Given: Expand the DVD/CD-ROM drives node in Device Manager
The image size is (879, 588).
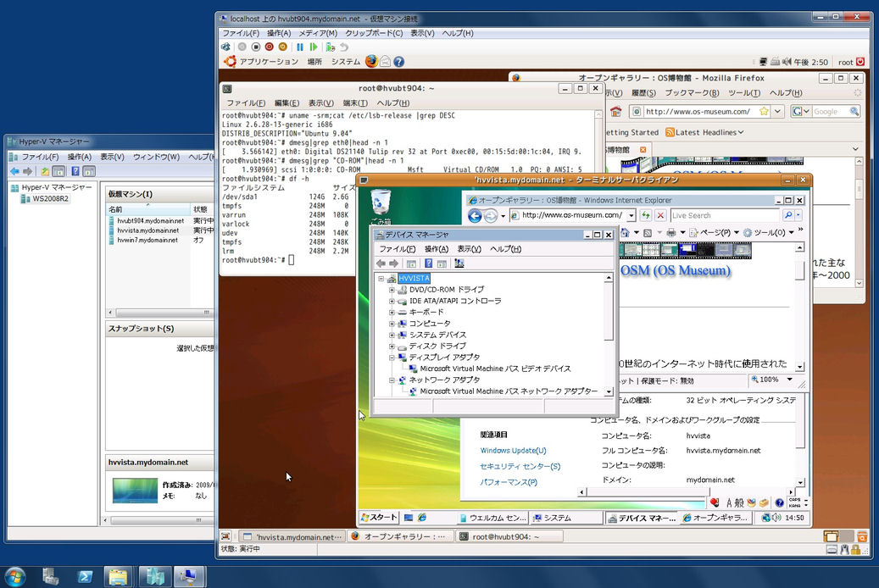Looking at the screenshot, I should click(x=392, y=290).
